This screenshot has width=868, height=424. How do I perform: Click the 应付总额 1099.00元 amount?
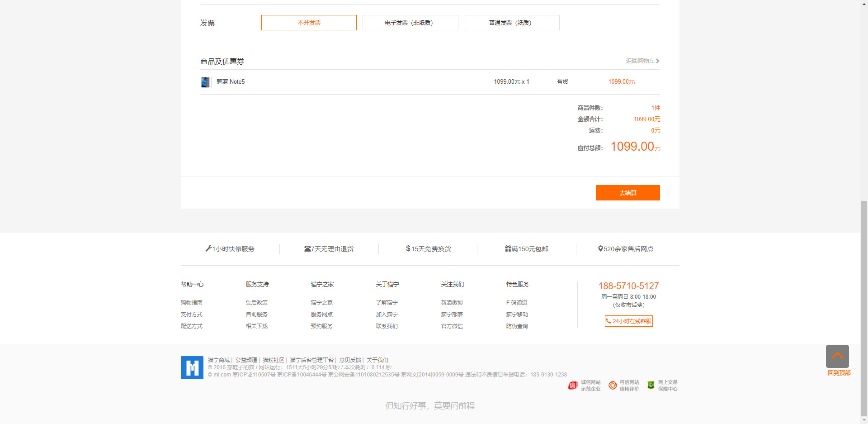coord(635,147)
